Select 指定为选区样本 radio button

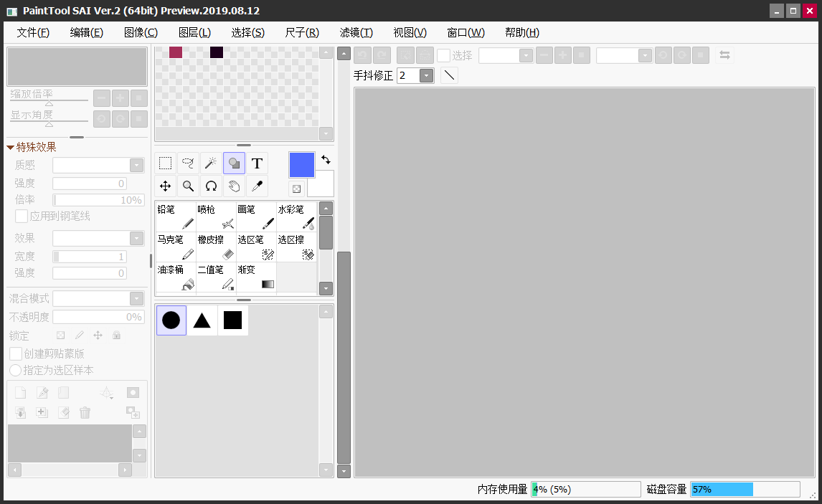[x=15, y=371]
